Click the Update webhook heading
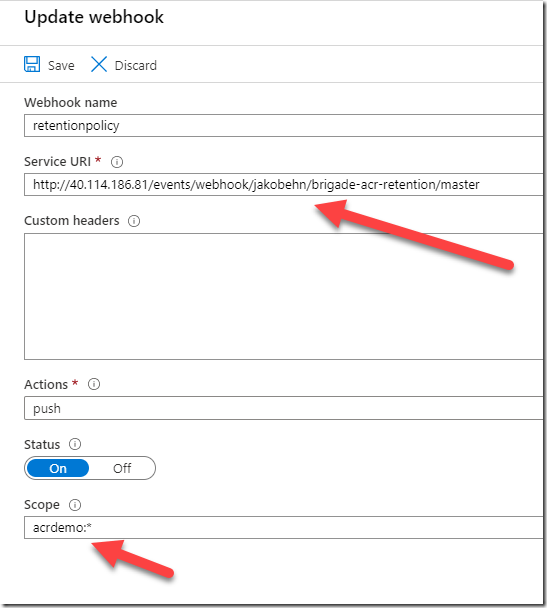The width and height of the screenshot is (547, 608). pyautogui.click(x=94, y=17)
